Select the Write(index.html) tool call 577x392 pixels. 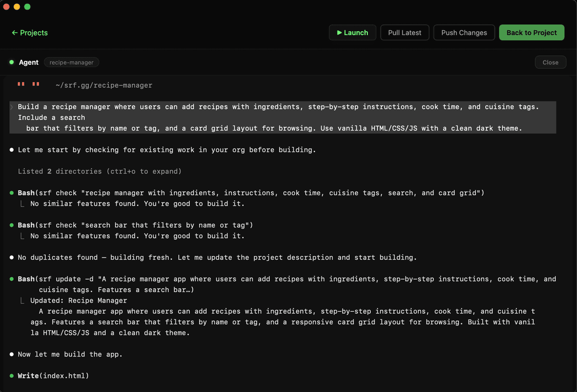coord(53,376)
